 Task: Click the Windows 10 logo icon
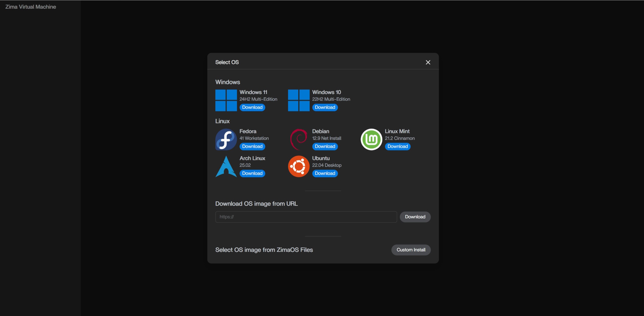pos(299,100)
